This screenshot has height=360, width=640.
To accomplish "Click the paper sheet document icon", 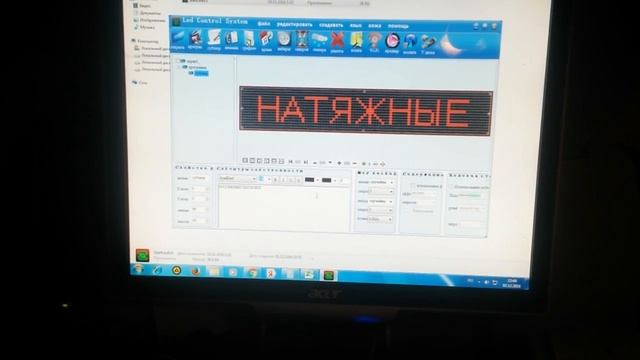I will click(249, 40).
